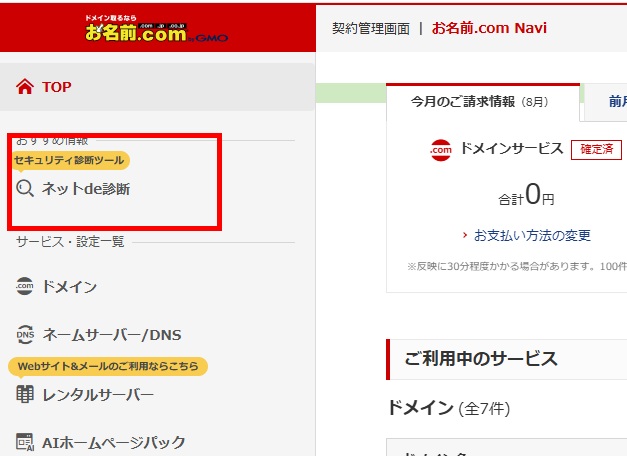
Task: Click the セキュリティ診断ツール yellow badge
Action: (x=69, y=160)
